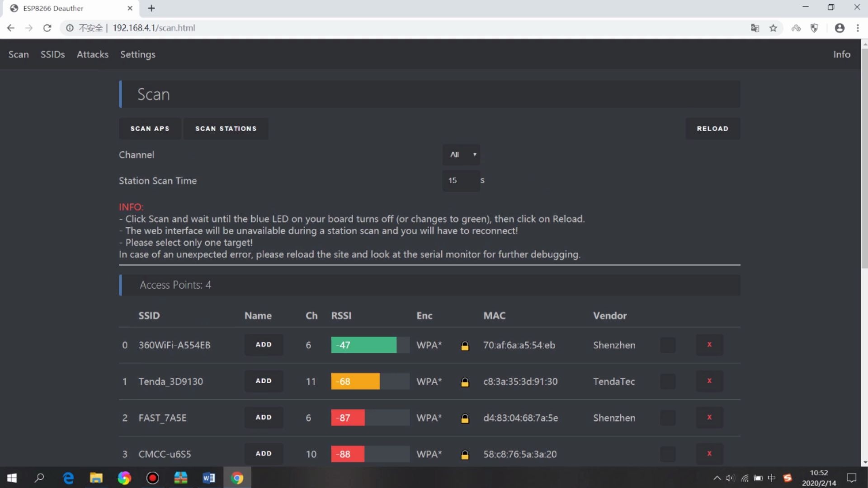
Task: Select the 360WiFi-A554EB checkbox
Action: click(668, 345)
